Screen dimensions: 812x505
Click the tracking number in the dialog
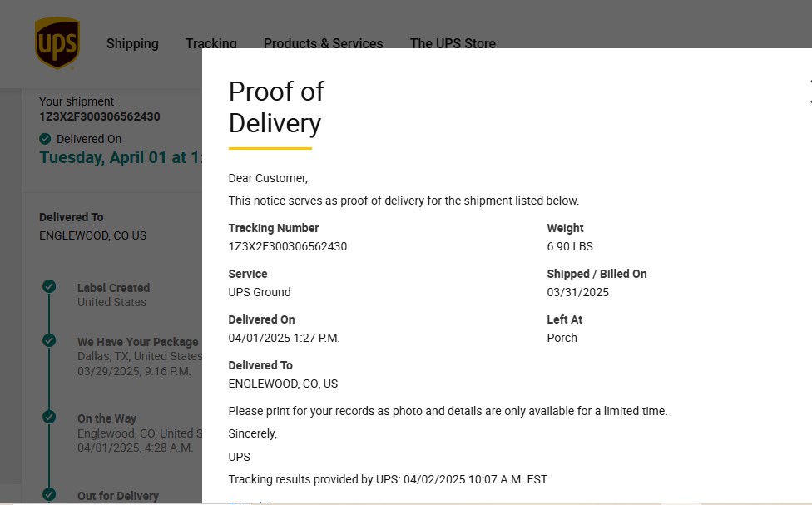287,246
